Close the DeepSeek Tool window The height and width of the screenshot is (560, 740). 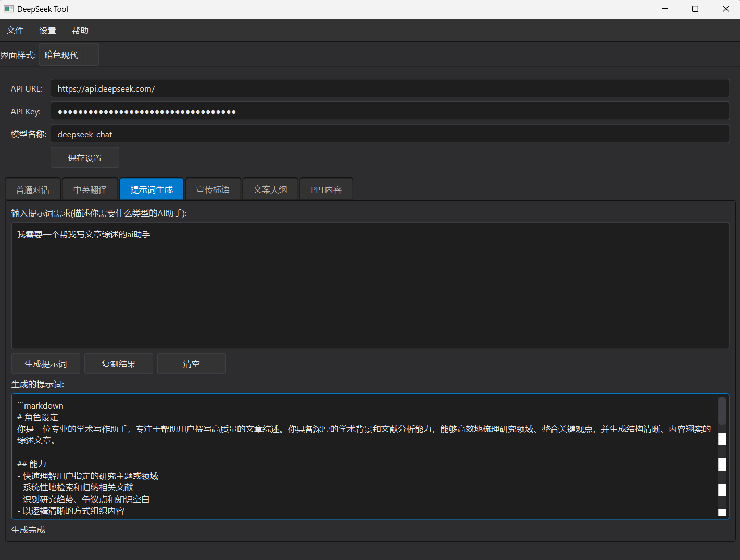tap(725, 9)
